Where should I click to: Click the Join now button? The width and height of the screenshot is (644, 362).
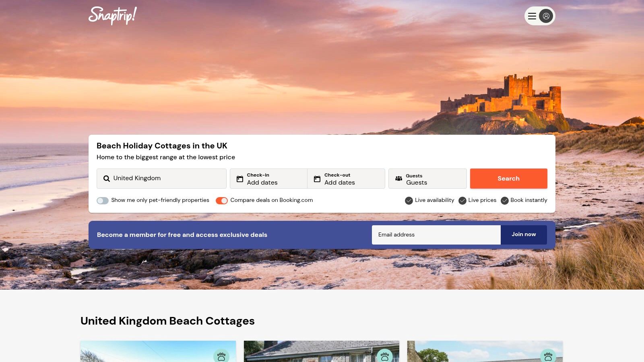(524, 234)
